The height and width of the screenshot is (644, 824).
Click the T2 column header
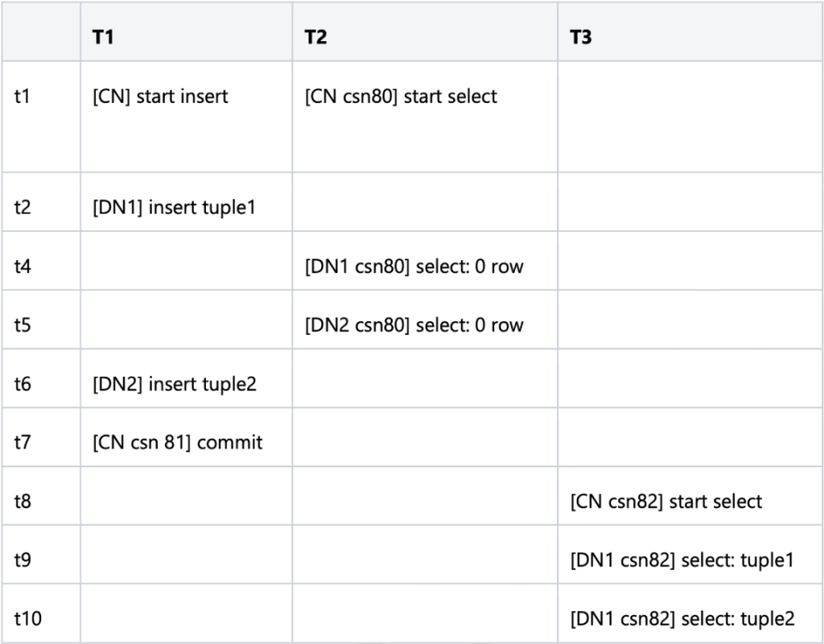316,39
